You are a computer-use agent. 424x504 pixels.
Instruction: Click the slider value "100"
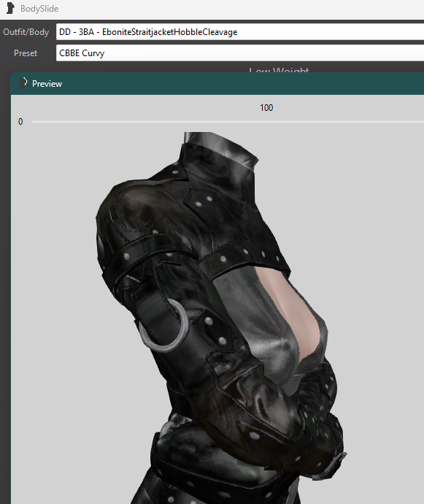pyautogui.click(x=266, y=108)
